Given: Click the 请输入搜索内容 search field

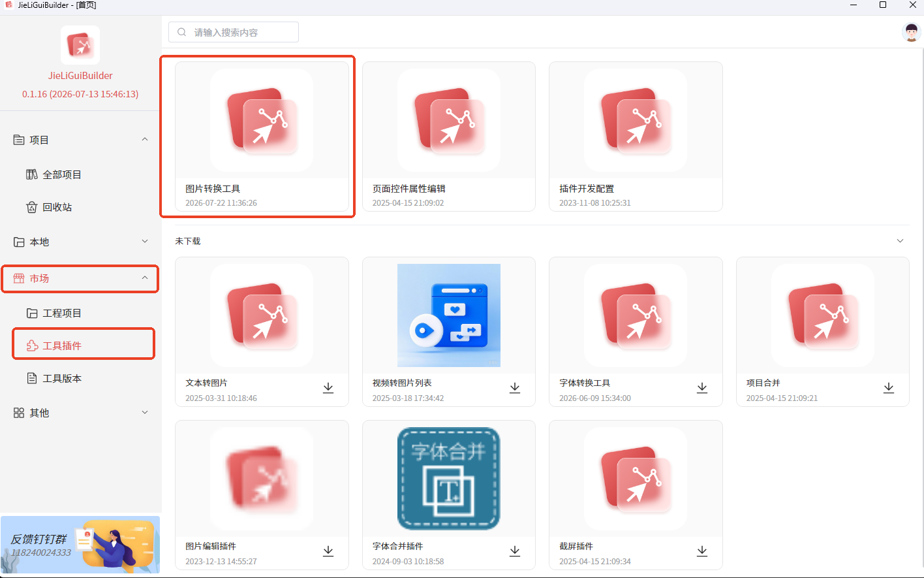Looking at the screenshot, I should 234,32.
